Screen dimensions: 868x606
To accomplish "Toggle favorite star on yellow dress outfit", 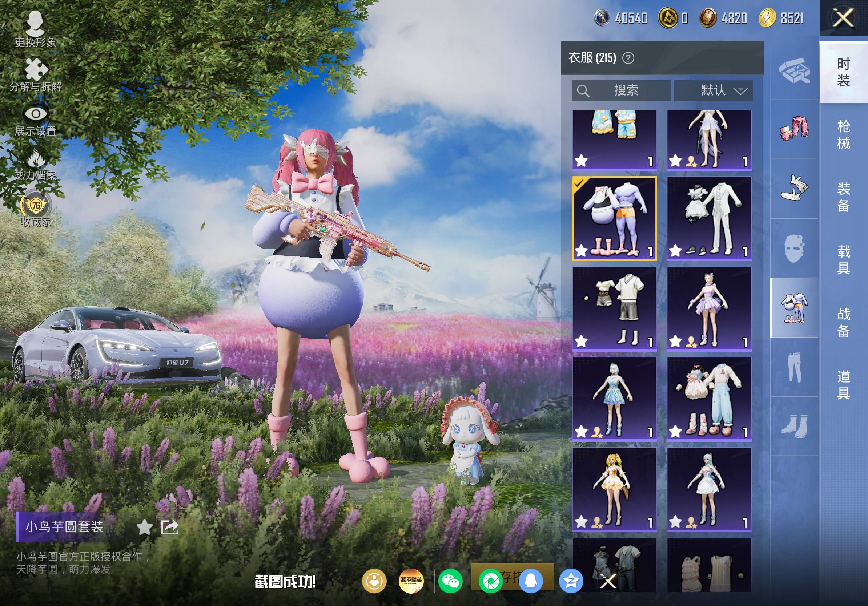I will tap(582, 522).
